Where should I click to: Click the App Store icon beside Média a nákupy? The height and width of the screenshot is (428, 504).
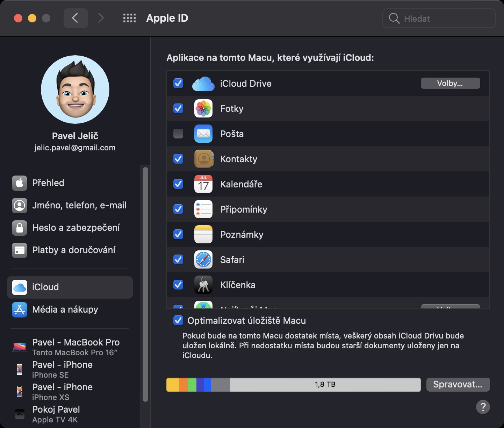click(20, 310)
